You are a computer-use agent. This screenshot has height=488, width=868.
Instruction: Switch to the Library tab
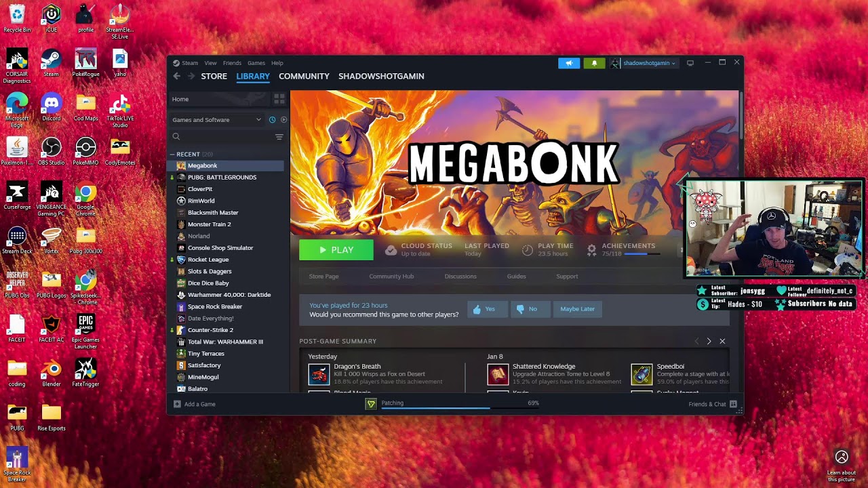(x=253, y=76)
